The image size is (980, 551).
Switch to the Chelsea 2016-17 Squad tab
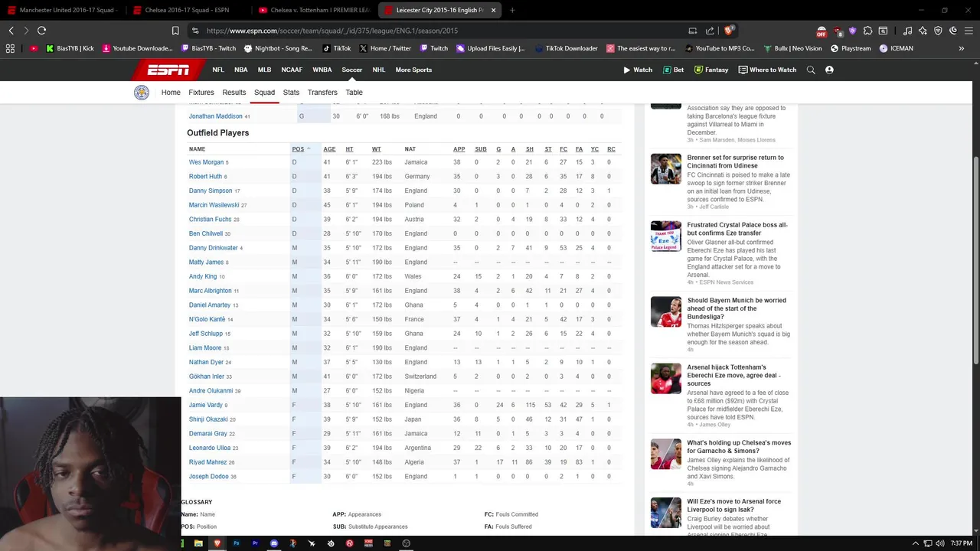coord(187,10)
